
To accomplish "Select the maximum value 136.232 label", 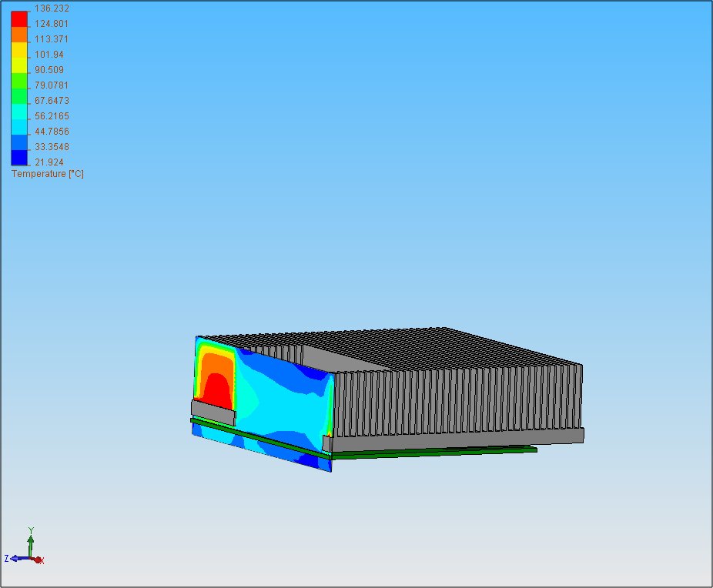I will point(52,8).
